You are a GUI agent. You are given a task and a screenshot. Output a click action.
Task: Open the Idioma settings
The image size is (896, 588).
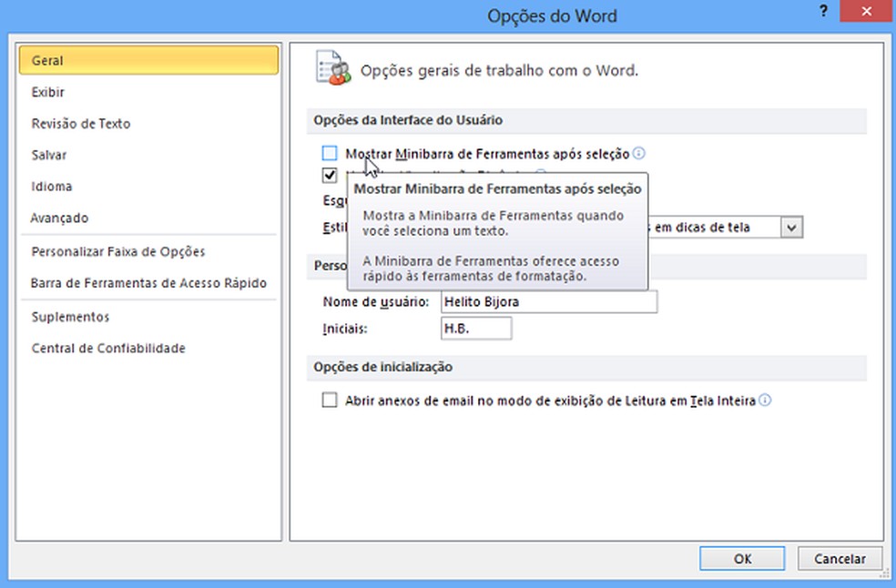[51, 187]
